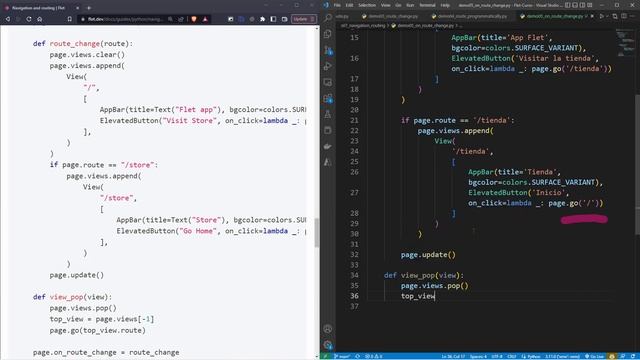Image resolution: width=640 pixels, height=360 pixels.
Task: Open a new browser tab
Action: [89, 8]
